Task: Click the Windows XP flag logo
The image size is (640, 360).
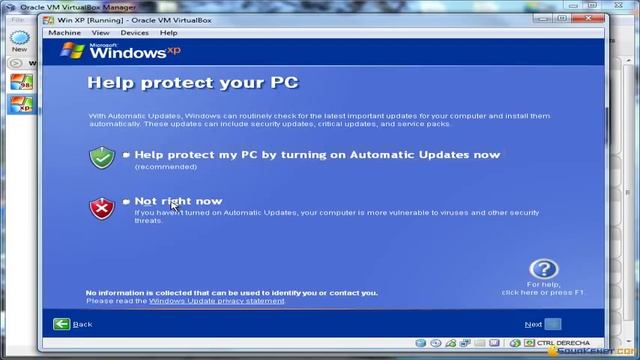Action: tap(72, 50)
